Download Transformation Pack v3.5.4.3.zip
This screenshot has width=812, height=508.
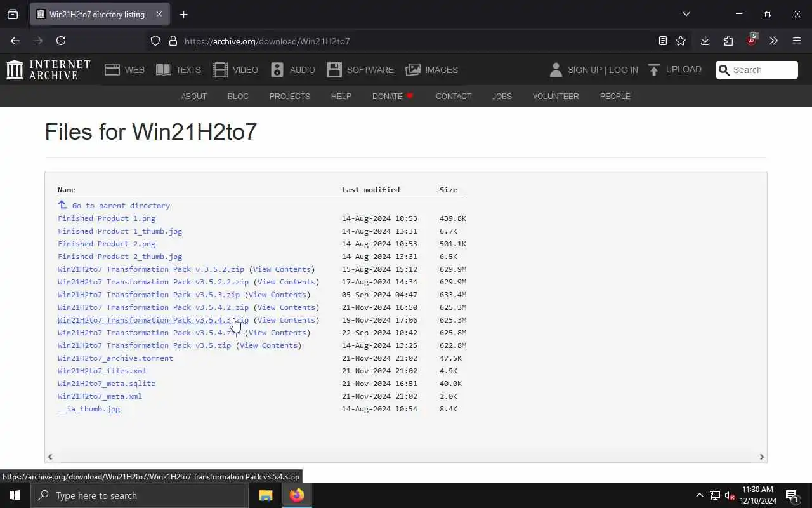click(153, 320)
